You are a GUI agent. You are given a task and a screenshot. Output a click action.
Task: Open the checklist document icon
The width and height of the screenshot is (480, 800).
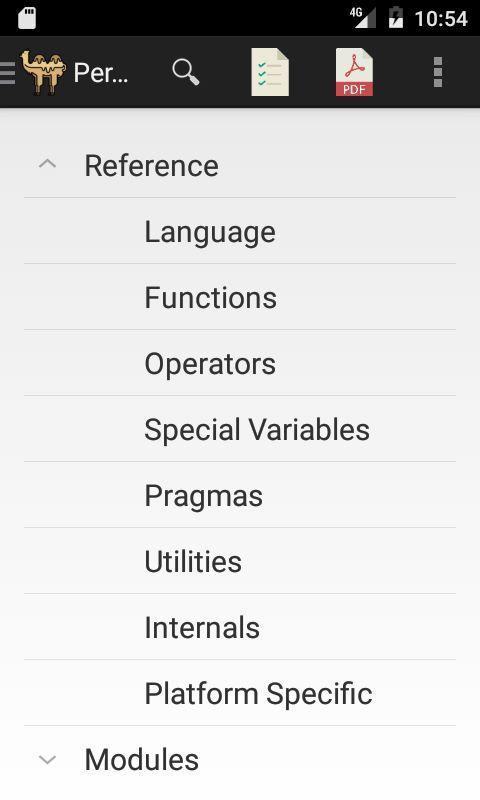click(270, 72)
